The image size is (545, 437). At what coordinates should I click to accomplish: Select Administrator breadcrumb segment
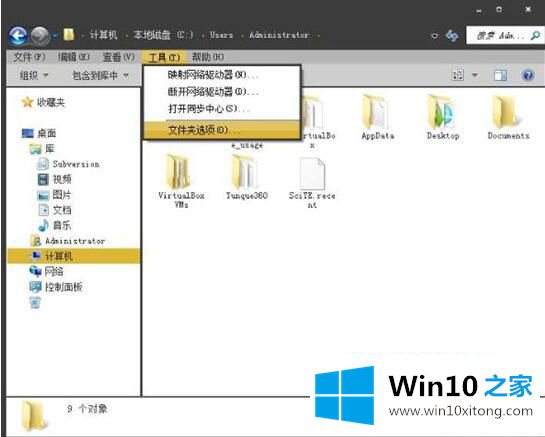(279, 35)
